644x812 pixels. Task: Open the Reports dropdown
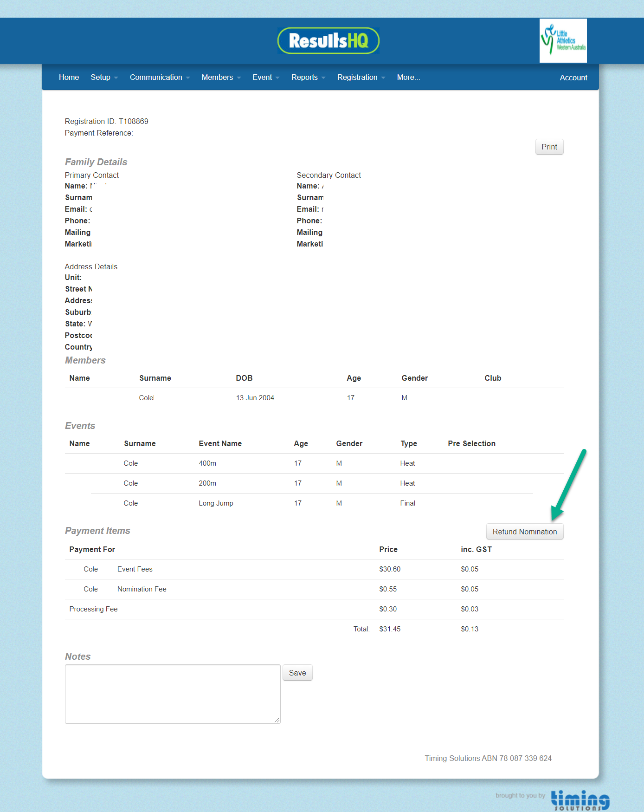[308, 77]
